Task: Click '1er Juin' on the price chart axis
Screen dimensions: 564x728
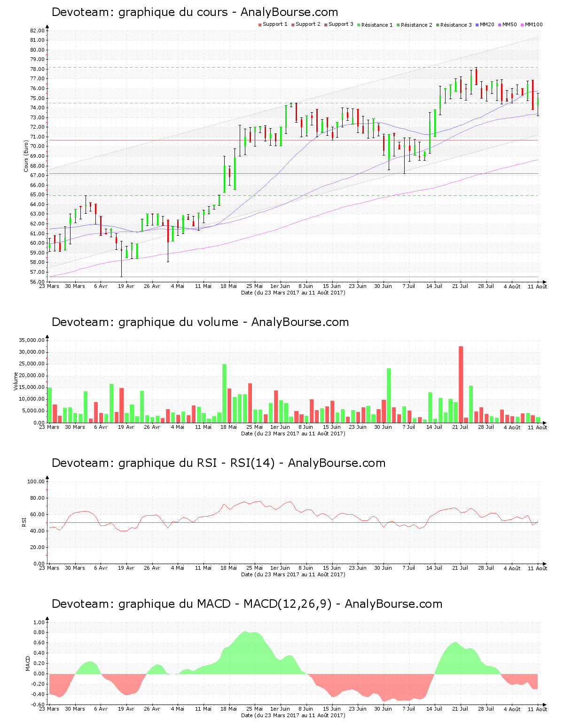Action: click(280, 286)
